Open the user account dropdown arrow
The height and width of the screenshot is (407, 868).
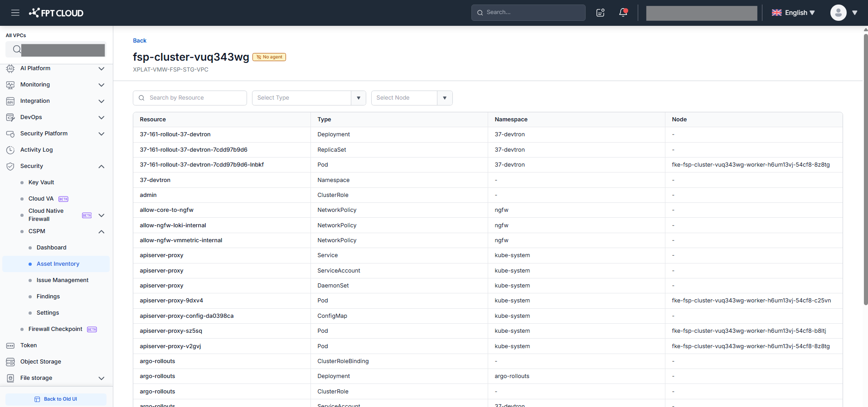tap(855, 13)
